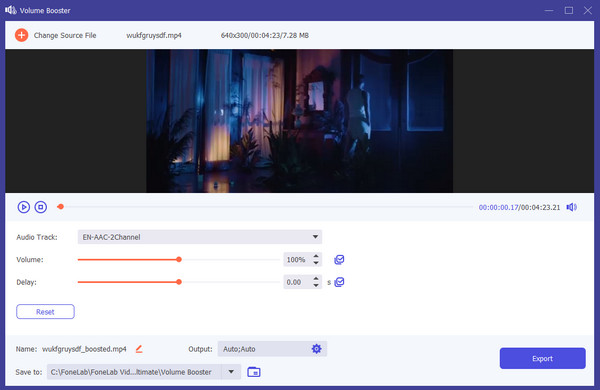This screenshot has width=600, height=390.
Task: Click the Export button
Action: pyautogui.click(x=542, y=358)
